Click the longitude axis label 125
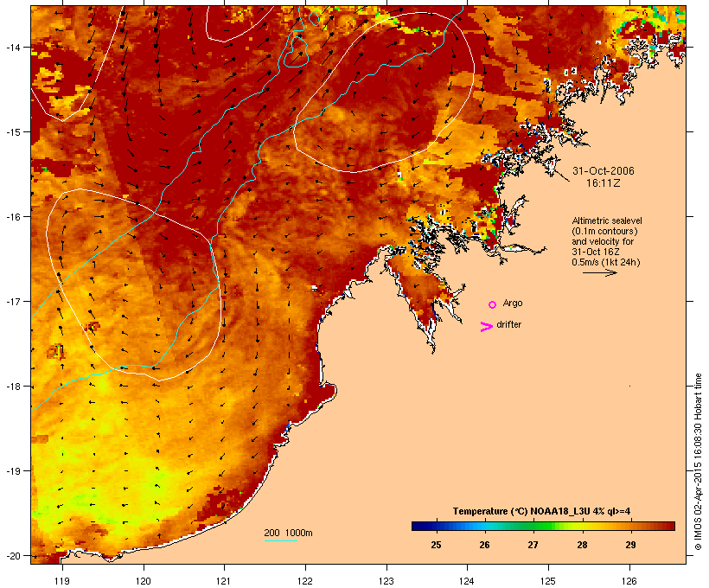 (548, 581)
